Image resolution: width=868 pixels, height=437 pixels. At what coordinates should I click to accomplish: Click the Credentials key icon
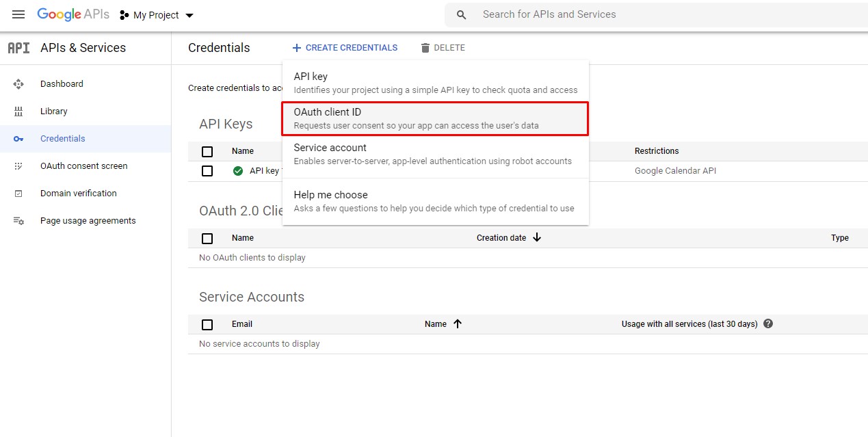pyautogui.click(x=18, y=138)
